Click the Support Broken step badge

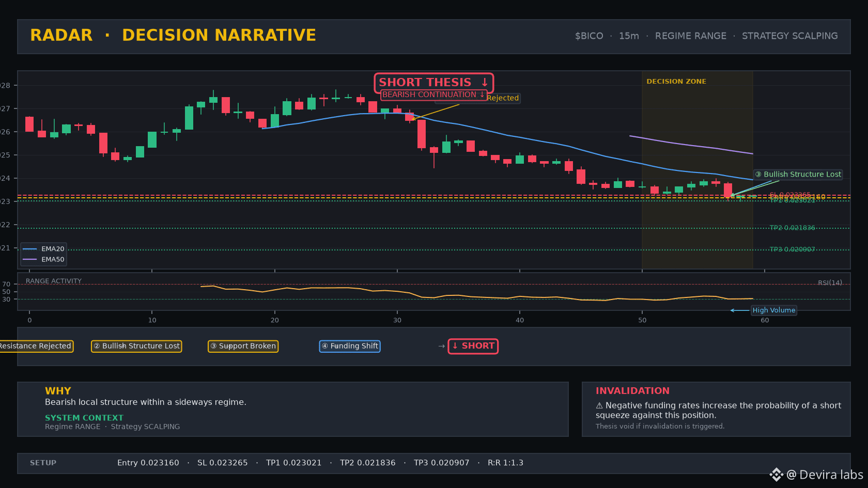(x=243, y=346)
